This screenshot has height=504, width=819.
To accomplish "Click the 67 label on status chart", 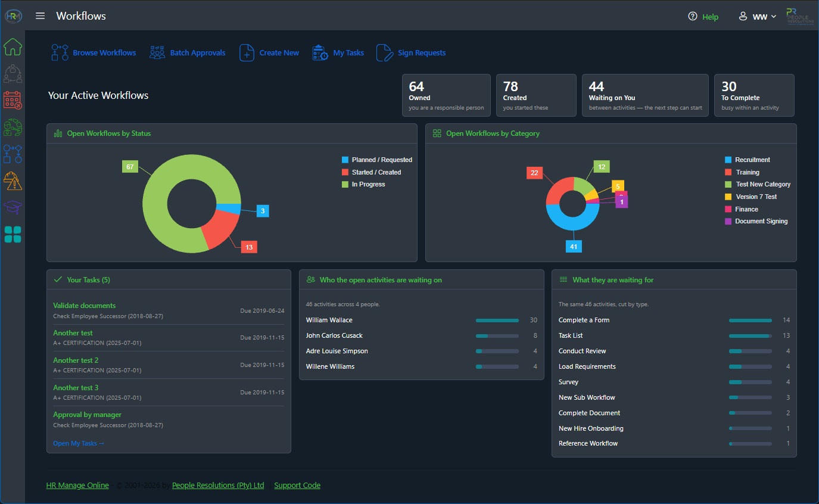I will point(130,167).
